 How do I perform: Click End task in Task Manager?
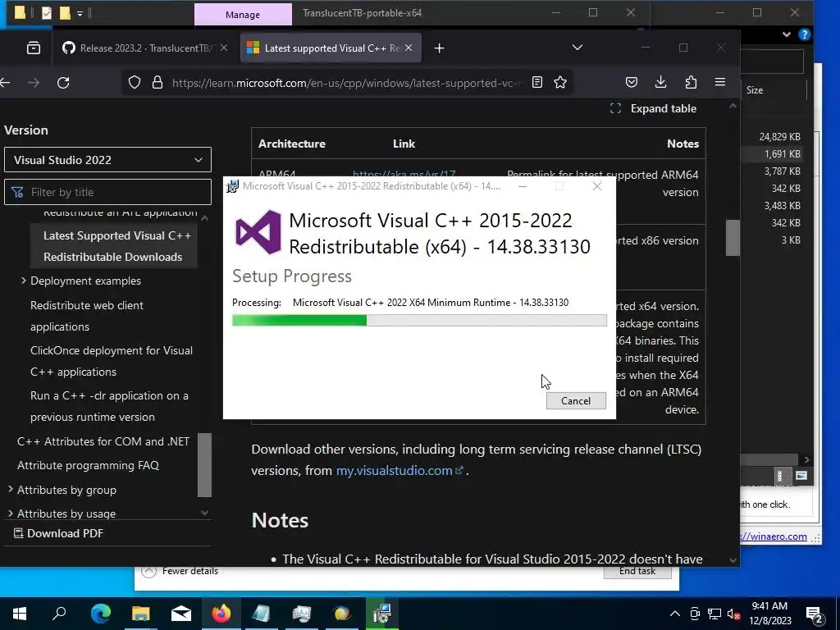pos(637,572)
